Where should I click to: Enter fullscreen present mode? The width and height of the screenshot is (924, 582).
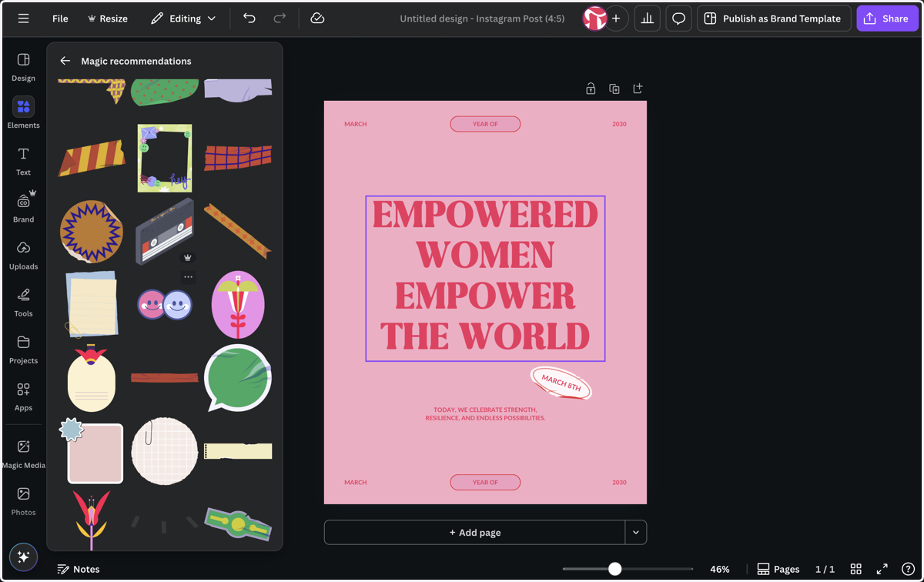coord(882,569)
